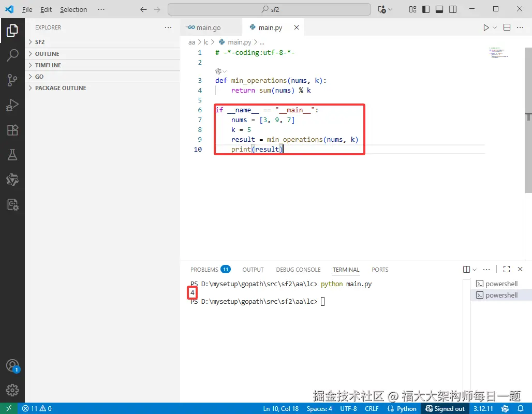Toggle secondary side bar visibility
This screenshot has height=414, width=532.
453,9
